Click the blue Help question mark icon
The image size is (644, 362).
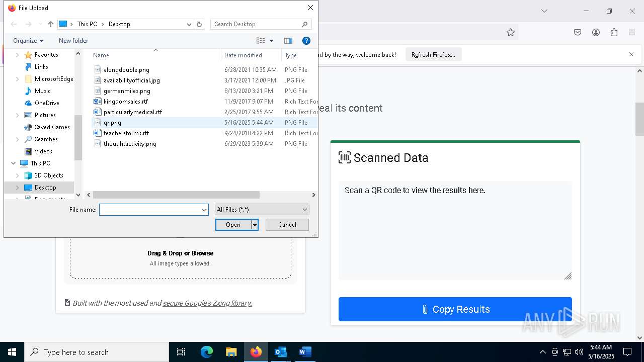pos(306,41)
